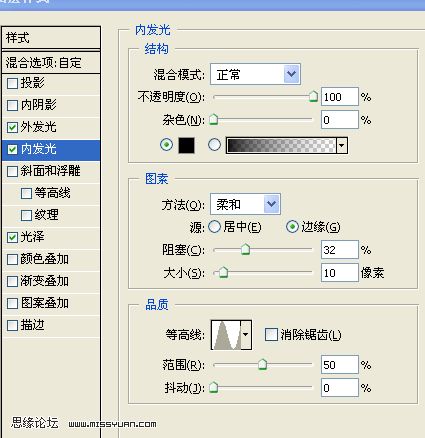Click the 抖动 jitter slider handle
425x438 pixels.
point(213,387)
